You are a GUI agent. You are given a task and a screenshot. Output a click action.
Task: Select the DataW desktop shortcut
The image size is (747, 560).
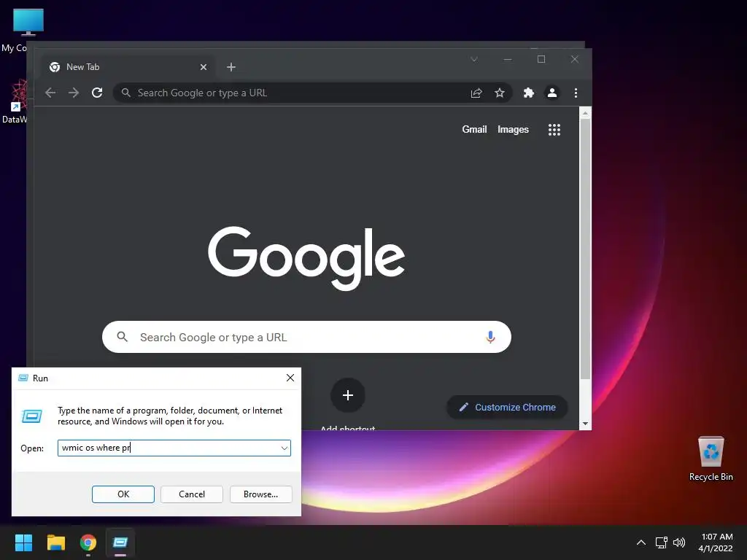(15, 101)
